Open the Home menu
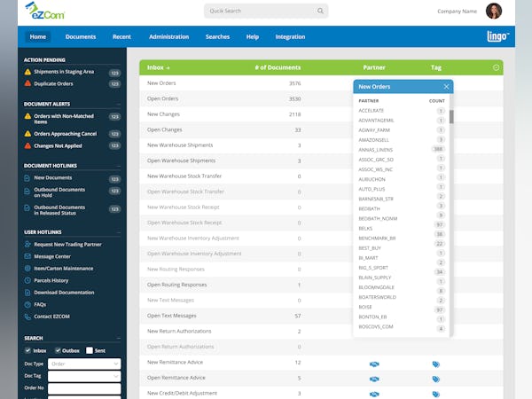 pyautogui.click(x=37, y=36)
